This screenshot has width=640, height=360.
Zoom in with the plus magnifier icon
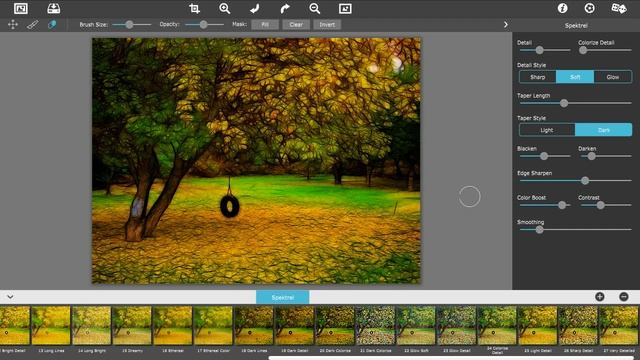click(224, 8)
